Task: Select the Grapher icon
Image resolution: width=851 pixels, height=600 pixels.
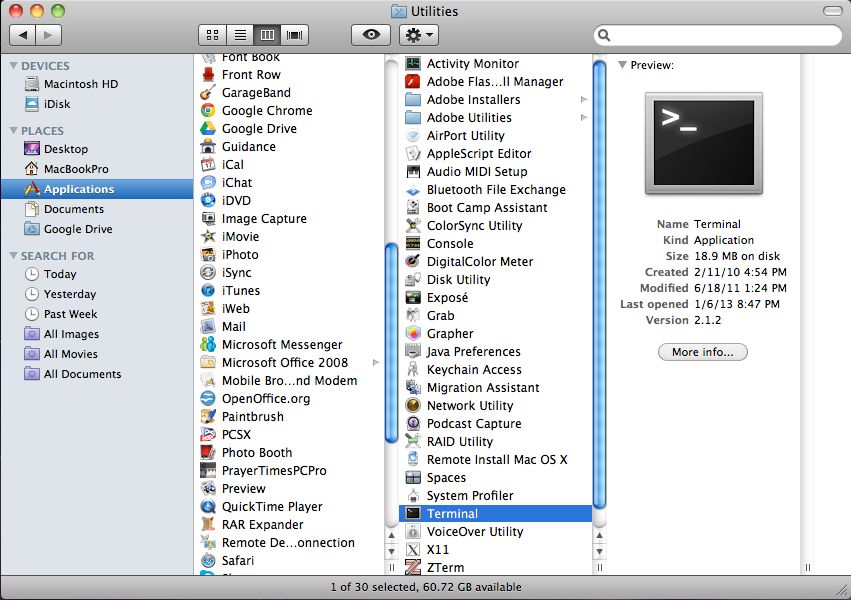Action: [413, 334]
